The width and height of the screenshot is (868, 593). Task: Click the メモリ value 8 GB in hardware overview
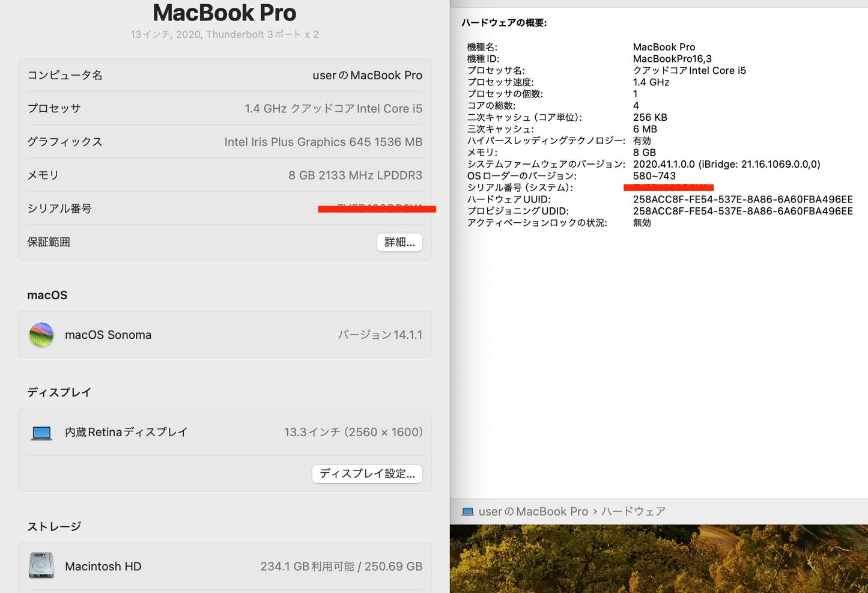pyautogui.click(x=645, y=153)
